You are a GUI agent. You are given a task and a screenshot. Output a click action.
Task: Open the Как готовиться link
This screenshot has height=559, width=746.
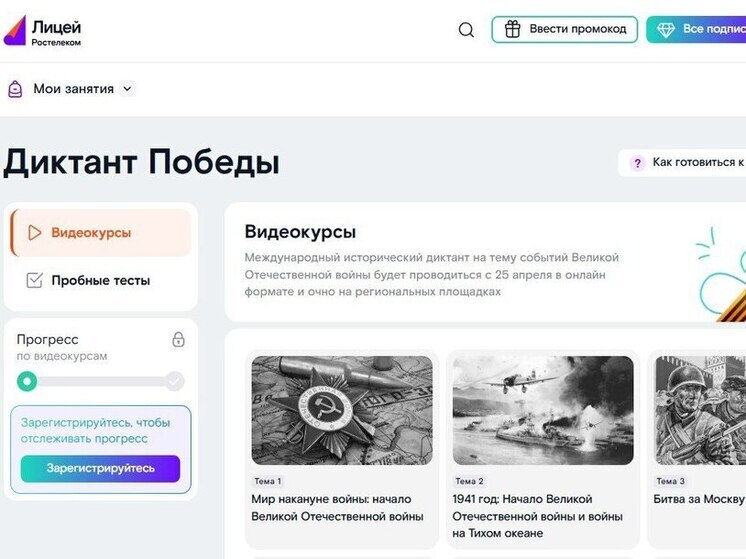(697, 163)
